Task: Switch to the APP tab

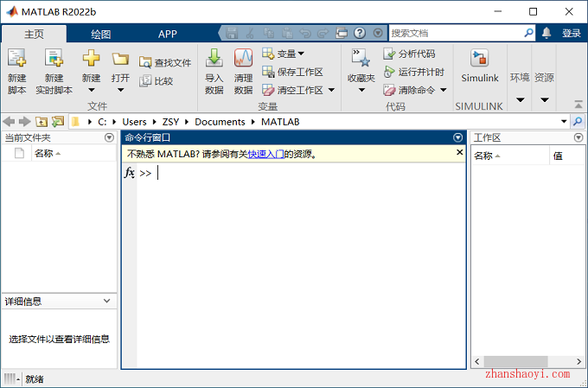Action: coord(167,34)
